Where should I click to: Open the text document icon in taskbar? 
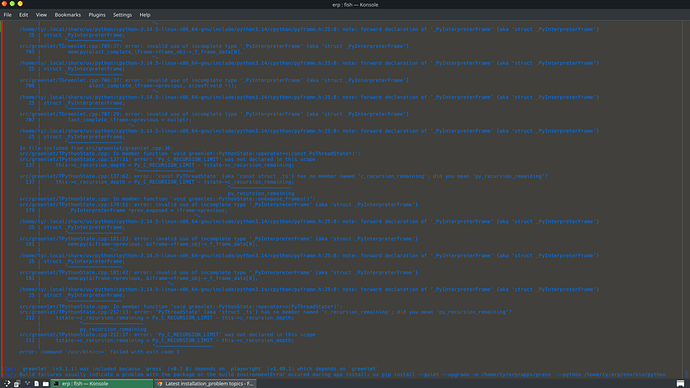(x=37, y=384)
